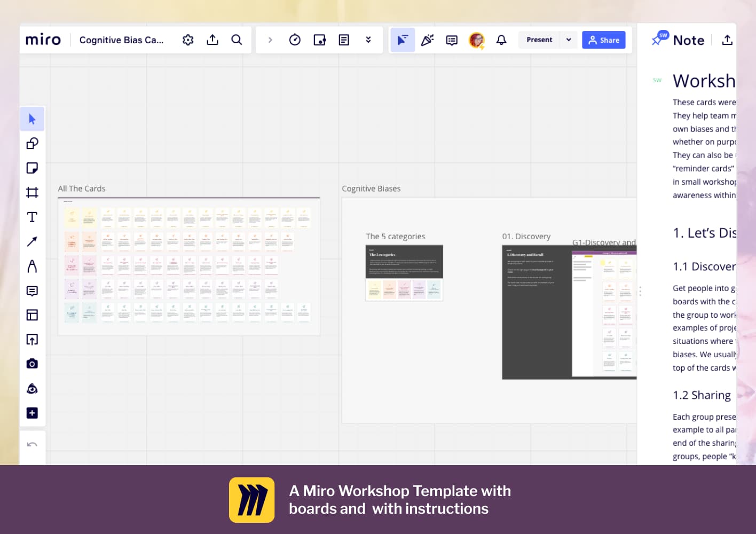Click the blue Share button

[604, 40]
